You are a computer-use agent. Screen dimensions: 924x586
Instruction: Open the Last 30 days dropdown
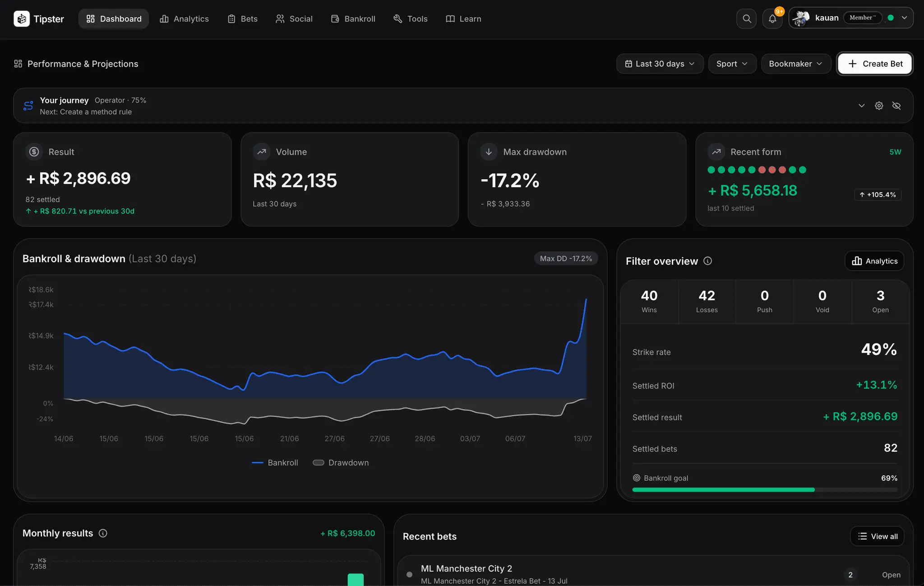point(660,64)
